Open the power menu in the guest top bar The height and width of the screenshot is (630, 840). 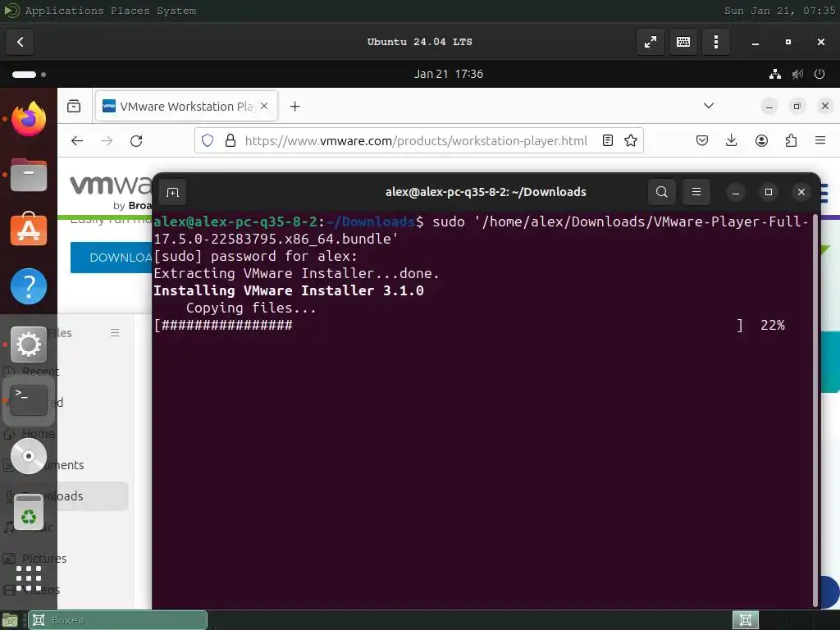coord(819,74)
